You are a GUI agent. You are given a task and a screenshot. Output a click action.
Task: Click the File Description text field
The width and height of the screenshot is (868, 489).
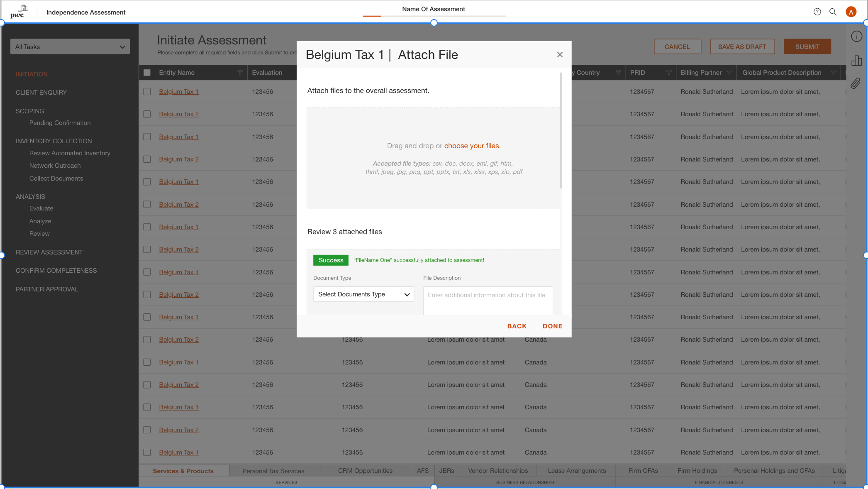tap(488, 300)
